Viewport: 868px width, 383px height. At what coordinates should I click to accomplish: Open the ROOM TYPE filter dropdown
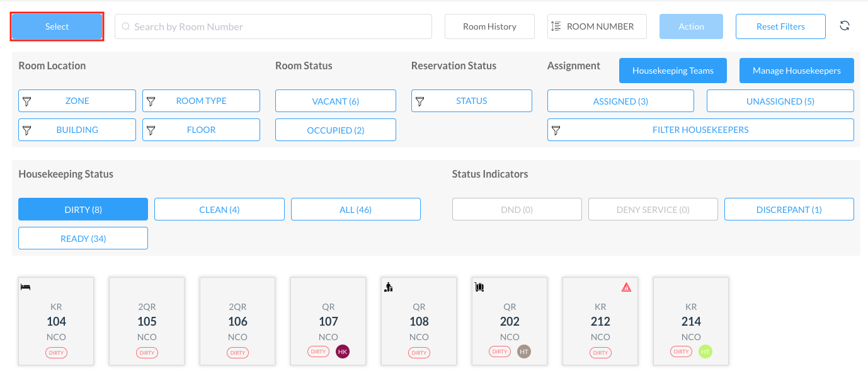201,101
